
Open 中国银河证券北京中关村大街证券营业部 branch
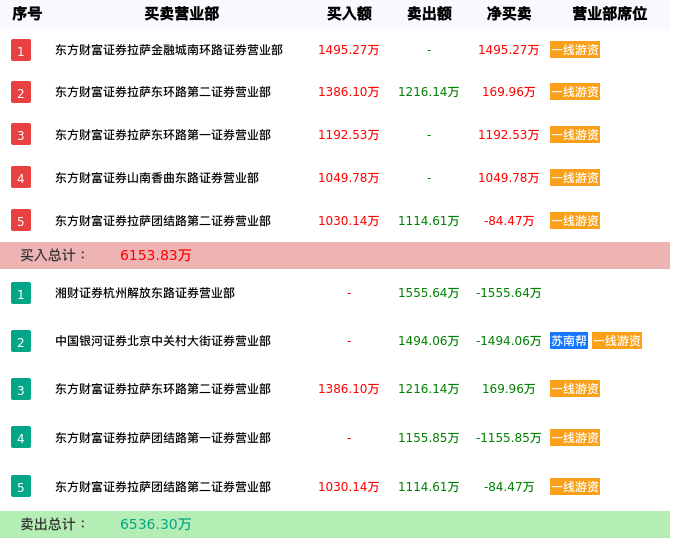pos(163,341)
